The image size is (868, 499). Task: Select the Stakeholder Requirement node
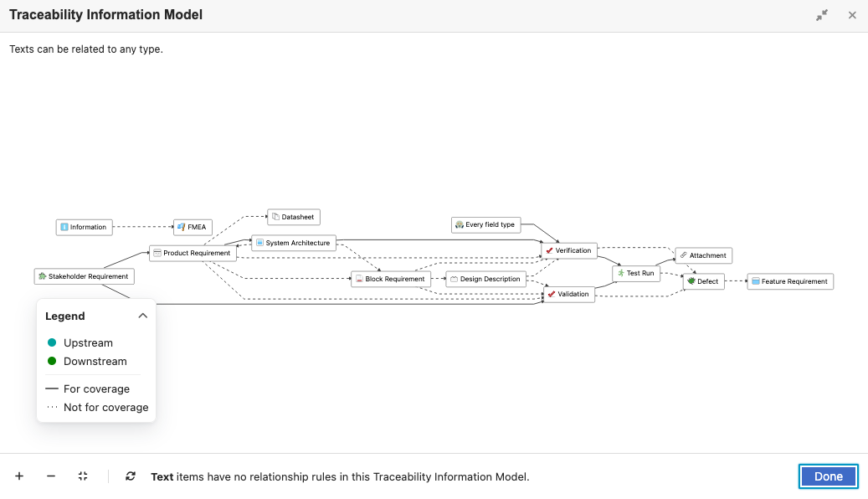tap(85, 276)
